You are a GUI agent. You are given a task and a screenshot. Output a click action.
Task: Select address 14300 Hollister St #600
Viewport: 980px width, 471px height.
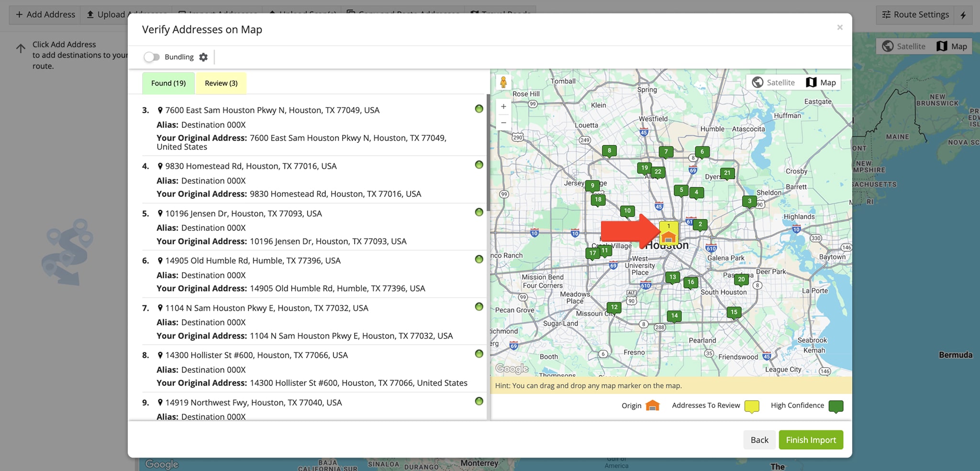256,355
